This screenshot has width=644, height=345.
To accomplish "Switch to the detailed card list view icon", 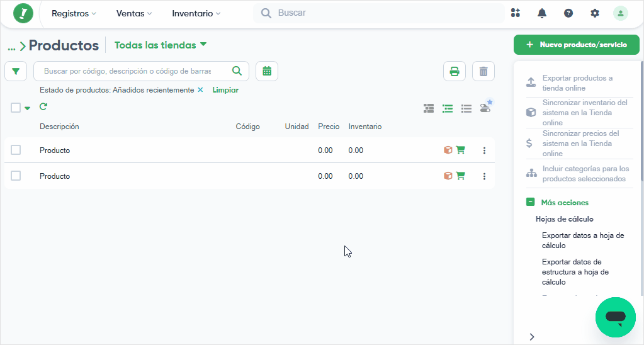I will tap(428, 108).
